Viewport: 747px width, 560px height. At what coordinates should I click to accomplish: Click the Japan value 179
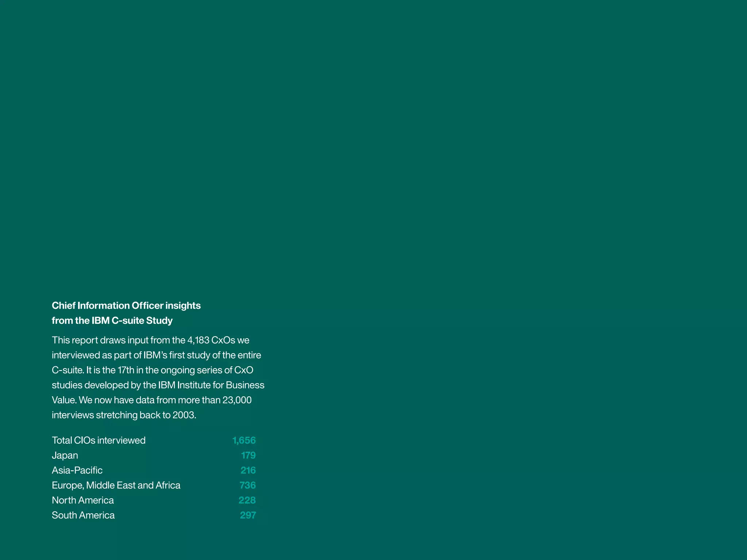pyautogui.click(x=248, y=455)
